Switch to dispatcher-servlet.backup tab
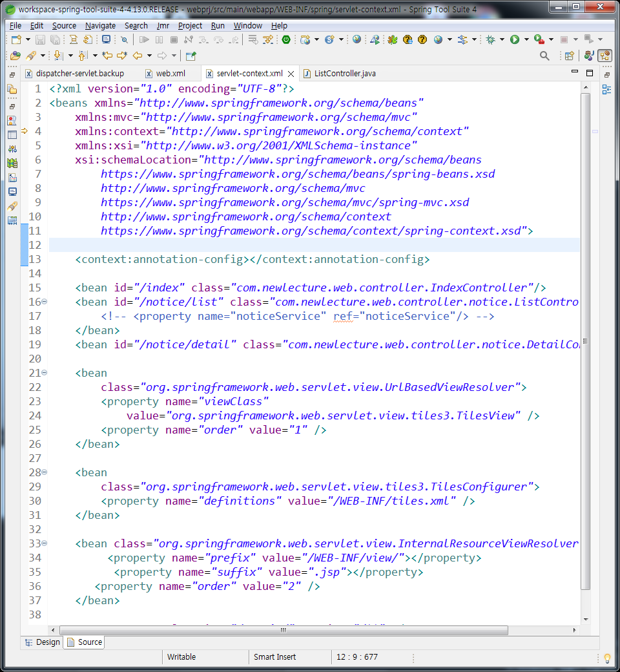 [x=76, y=73]
